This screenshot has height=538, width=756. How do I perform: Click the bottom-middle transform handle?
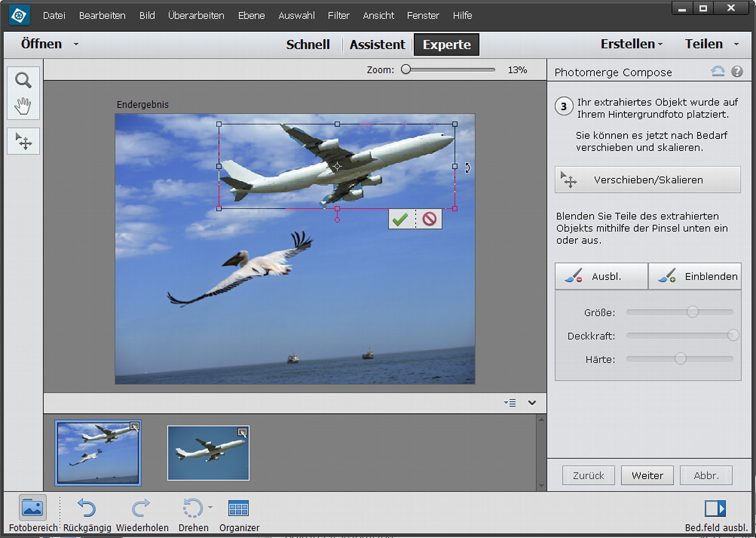click(x=337, y=208)
